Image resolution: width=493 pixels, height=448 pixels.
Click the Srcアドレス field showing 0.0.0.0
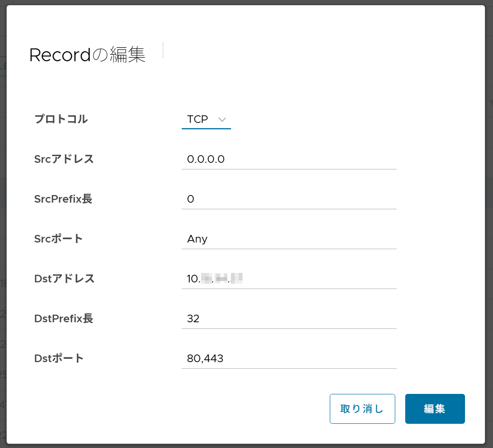pos(288,159)
